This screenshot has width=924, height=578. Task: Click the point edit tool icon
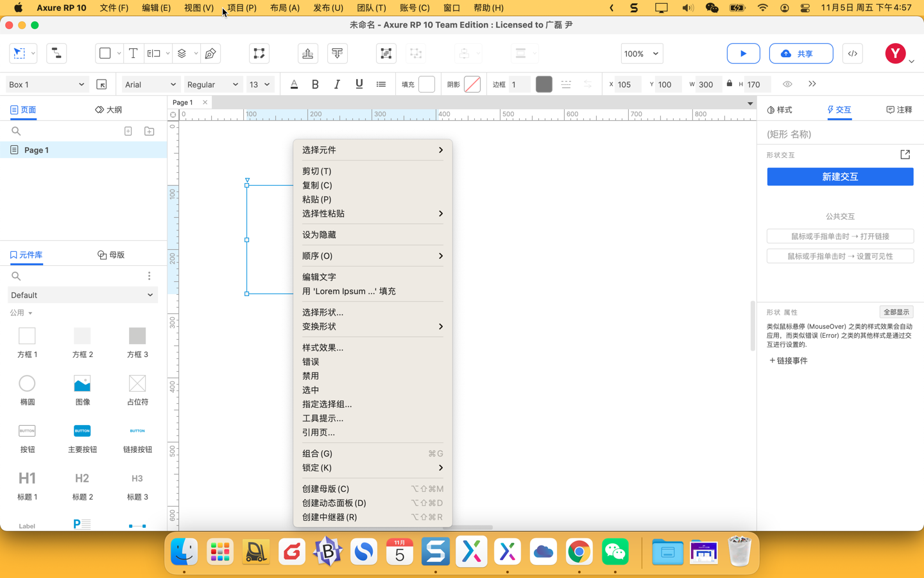[x=259, y=53]
